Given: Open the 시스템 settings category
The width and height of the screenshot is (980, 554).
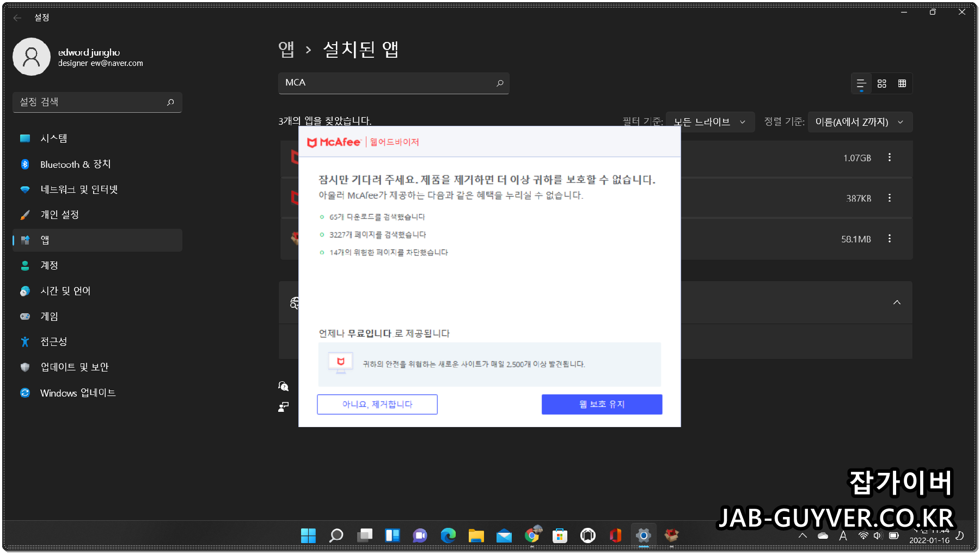Looking at the screenshot, I should (x=97, y=138).
